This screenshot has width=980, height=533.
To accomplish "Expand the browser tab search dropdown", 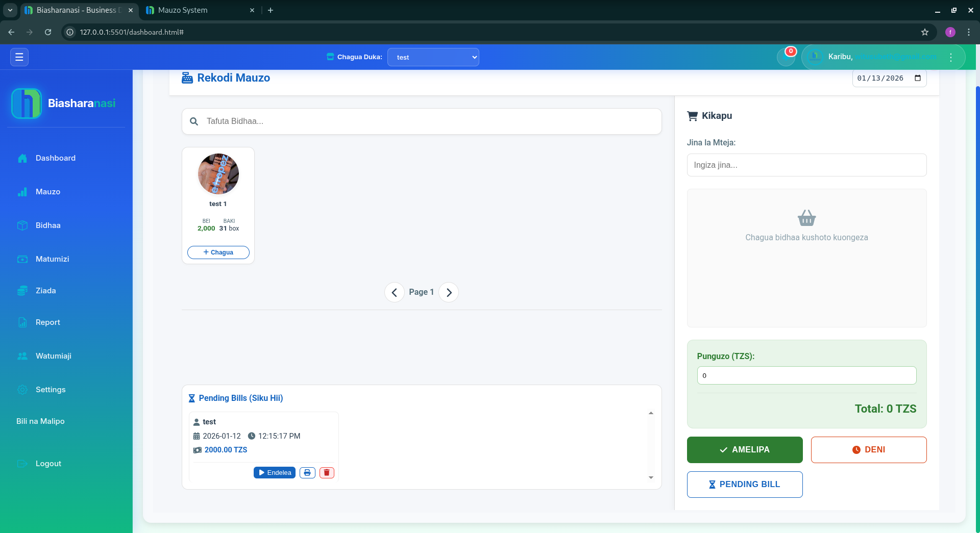I will click(x=10, y=10).
